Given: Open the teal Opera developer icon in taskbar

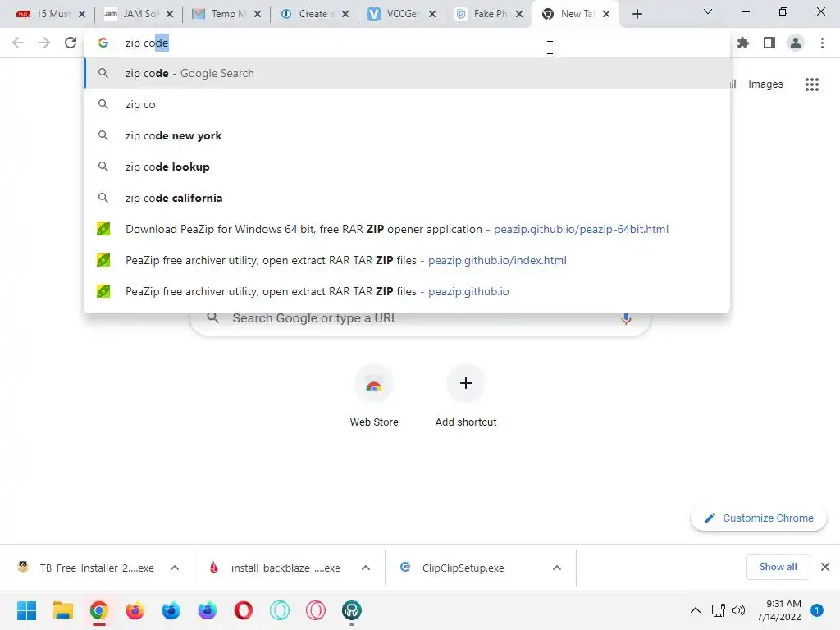Looking at the screenshot, I should (x=280, y=610).
